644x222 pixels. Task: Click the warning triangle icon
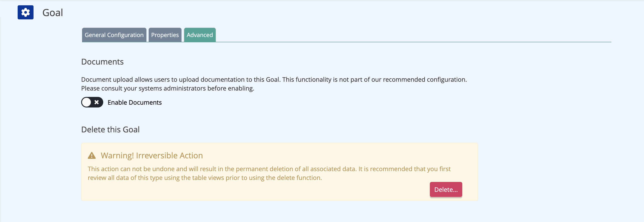pos(92,155)
